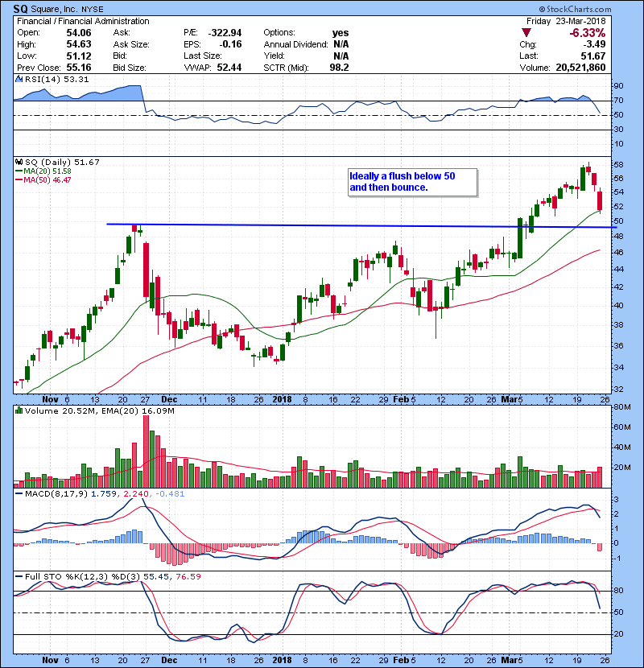Click the Full STO legend line marker
Screen dimensions: 644x668
pos(18,576)
